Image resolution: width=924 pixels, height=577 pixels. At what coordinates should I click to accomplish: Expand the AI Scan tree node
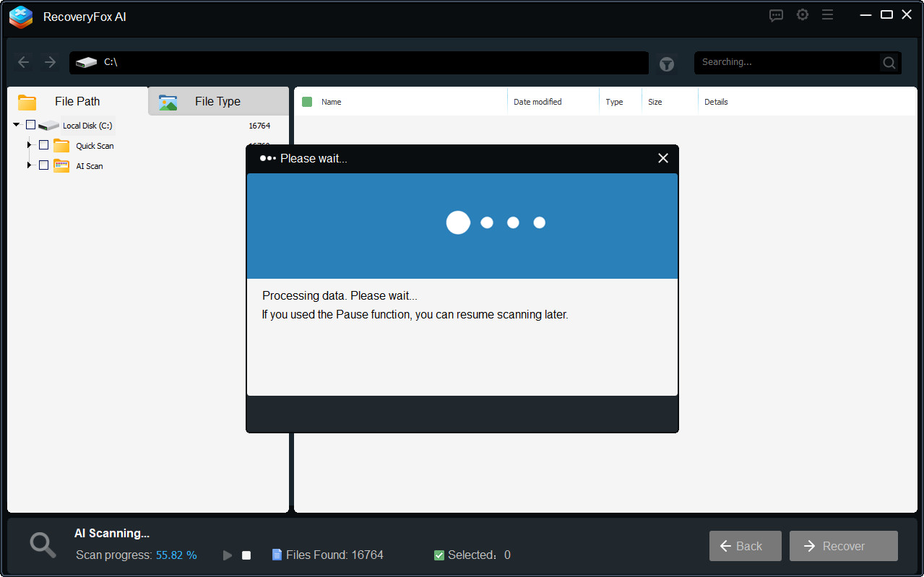click(30, 165)
